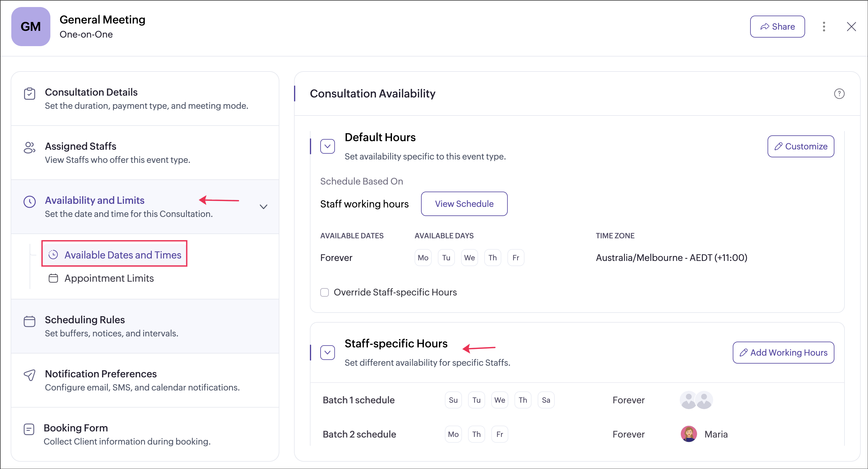Click the Consultation Details clipboard icon
The image size is (868, 469).
[x=29, y=93]
